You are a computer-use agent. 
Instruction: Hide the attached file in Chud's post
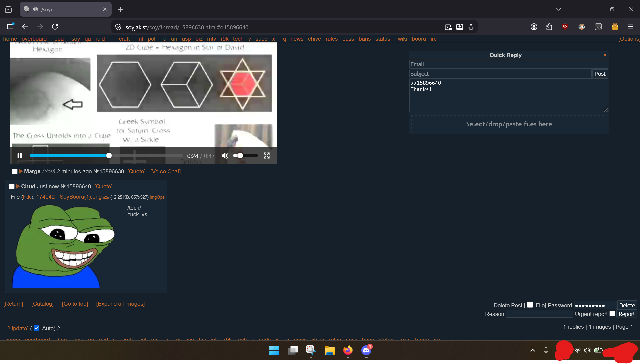[x=27, y=197]
